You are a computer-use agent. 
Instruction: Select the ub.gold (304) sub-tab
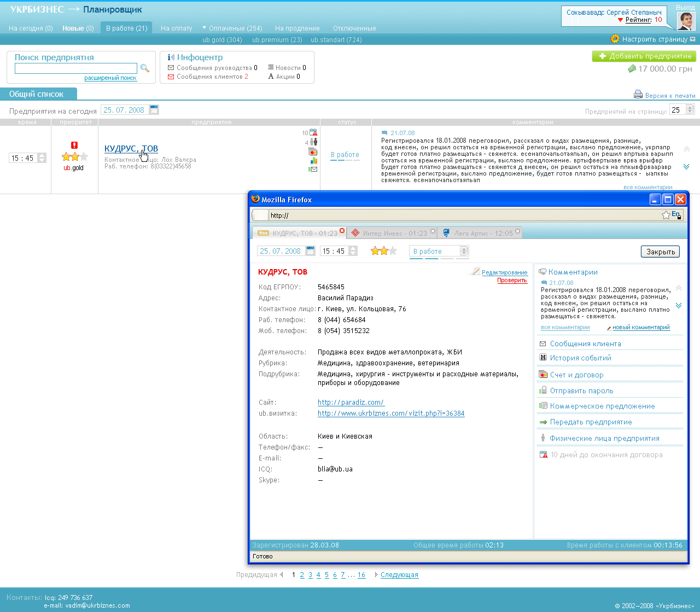[x=222, y=40]
